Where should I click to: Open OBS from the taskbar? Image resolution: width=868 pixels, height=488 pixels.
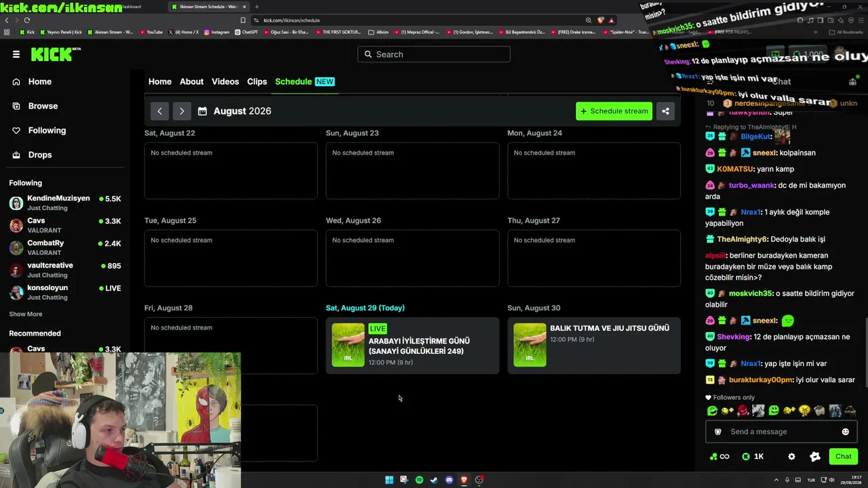click(479, 480)
